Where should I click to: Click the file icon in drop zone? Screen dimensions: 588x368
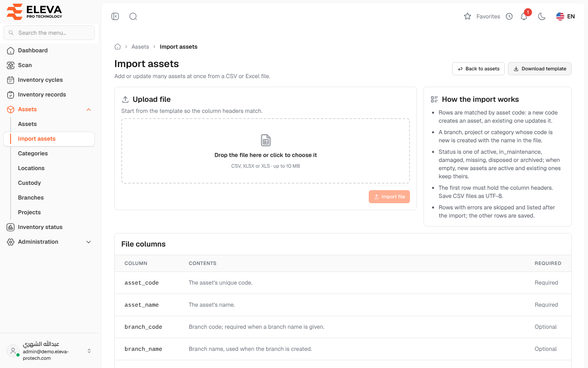266,140
